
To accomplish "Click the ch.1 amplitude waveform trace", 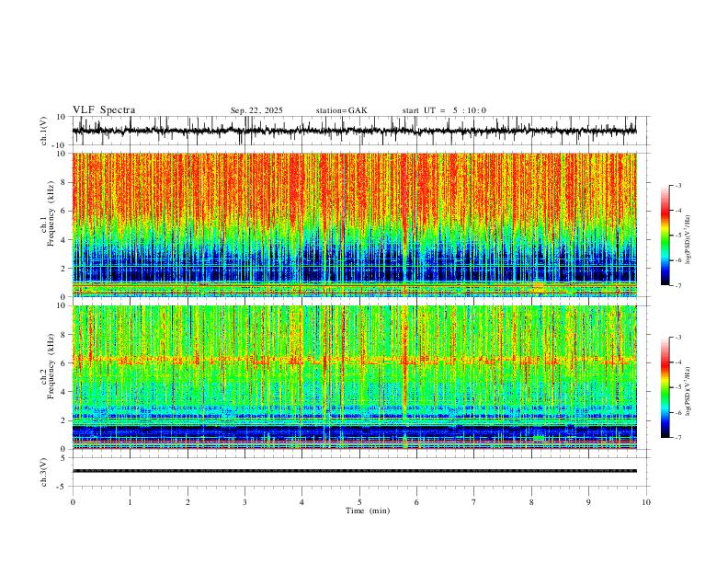I will coord(354,131).
